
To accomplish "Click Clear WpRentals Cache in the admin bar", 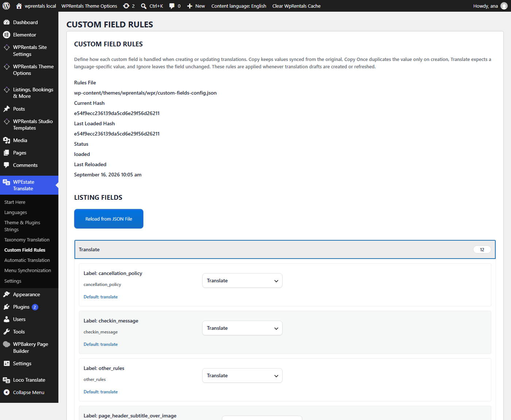I will 296,6.
